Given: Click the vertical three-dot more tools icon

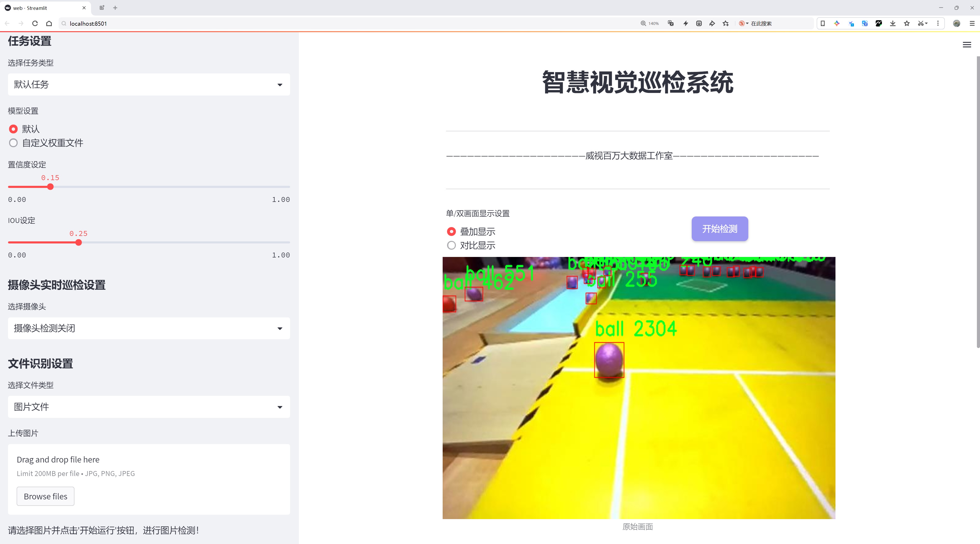Looking at the screenshot, I should (x=938, y=23).
